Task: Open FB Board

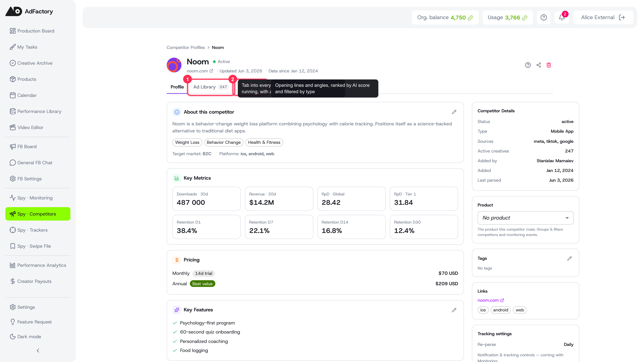Action: pos(38,146)
